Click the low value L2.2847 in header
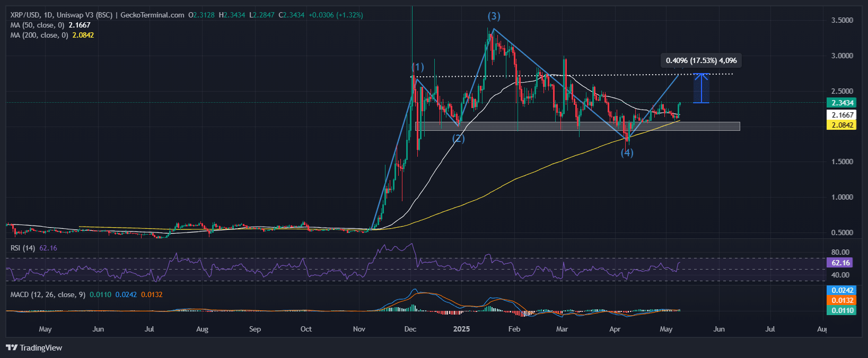The width and height of the screenshot is (868, 358). click(262, 15)
